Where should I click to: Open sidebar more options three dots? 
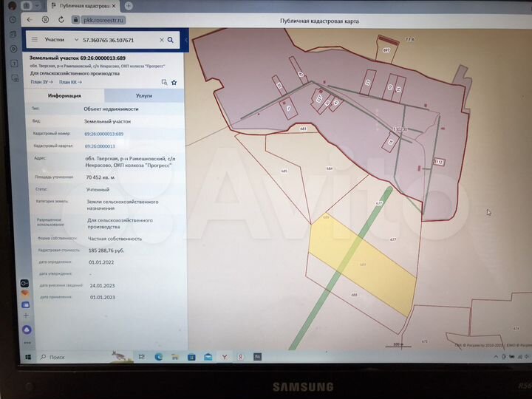[27, 343]
